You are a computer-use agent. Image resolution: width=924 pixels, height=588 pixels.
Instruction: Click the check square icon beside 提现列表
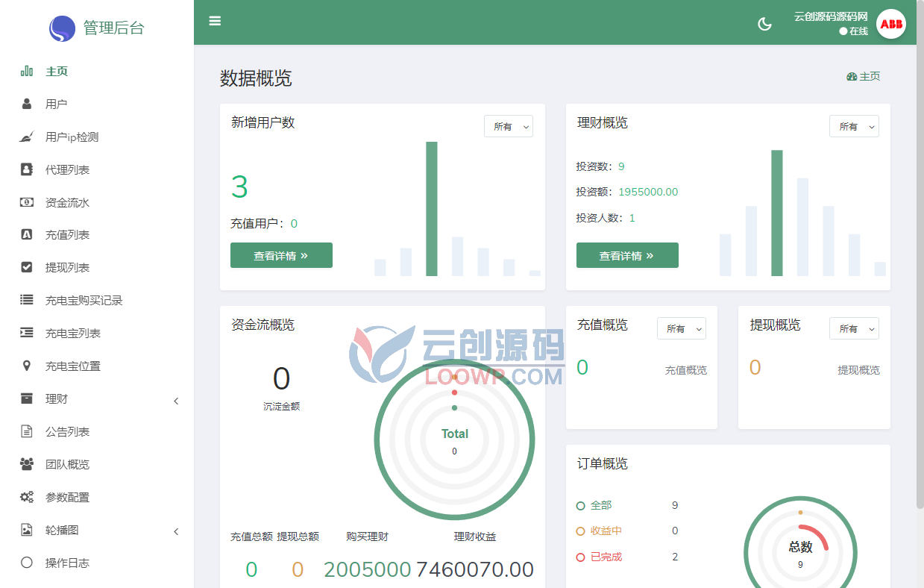coord(27,267)
